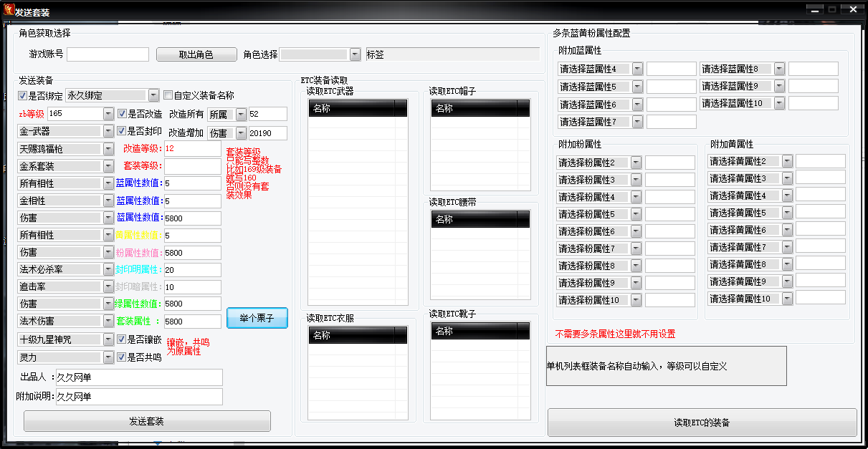Viewport: 868px width, 449px height.
Task: Open the 灵力 dropdown
Action: click(x=108, y=357)
